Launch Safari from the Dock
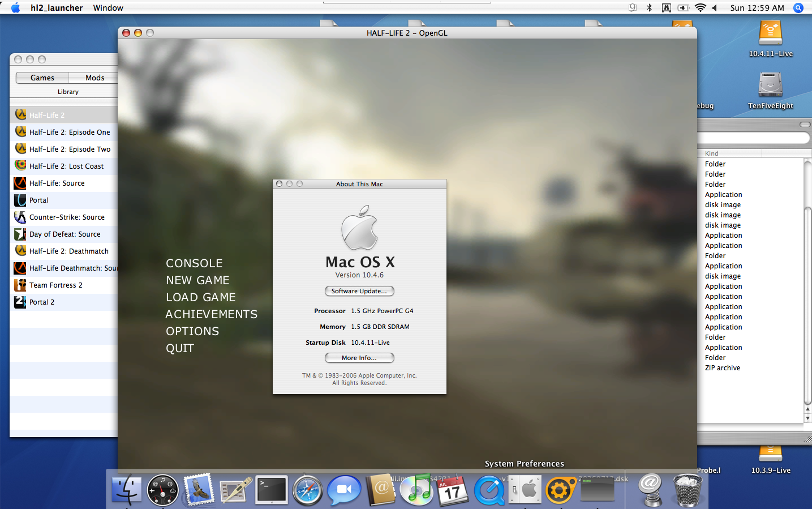 click(308, 490)
